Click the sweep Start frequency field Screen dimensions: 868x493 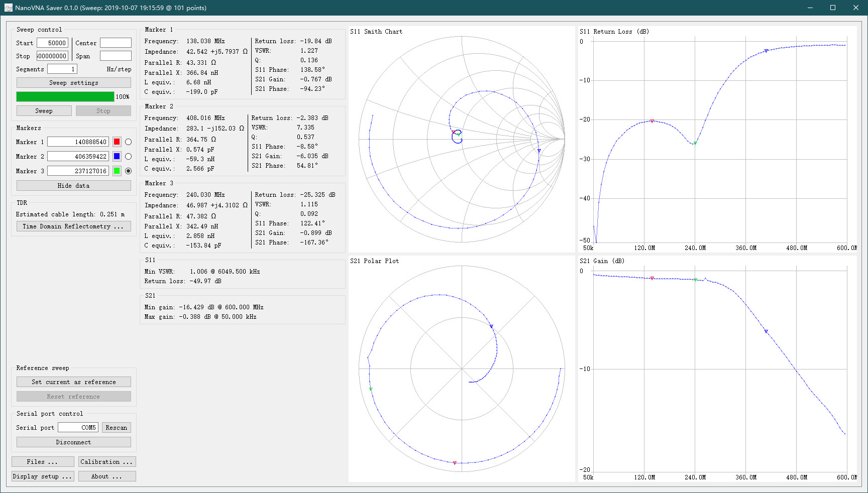[52, 43]
